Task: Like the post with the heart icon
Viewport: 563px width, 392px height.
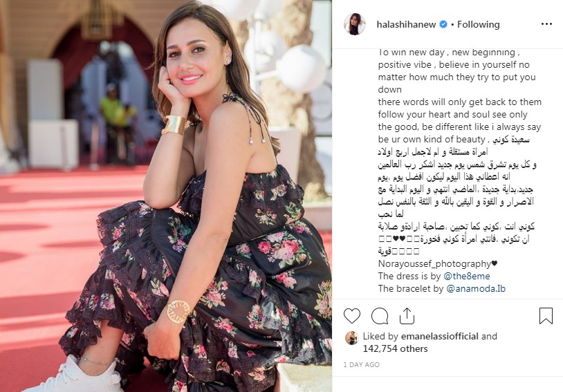Action: [352, 316]
